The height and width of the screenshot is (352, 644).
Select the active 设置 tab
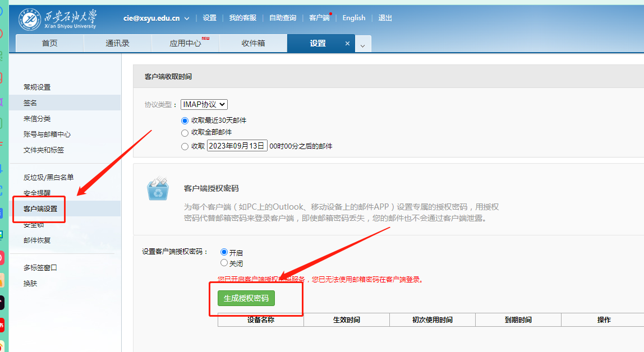(x=318, y=44)
